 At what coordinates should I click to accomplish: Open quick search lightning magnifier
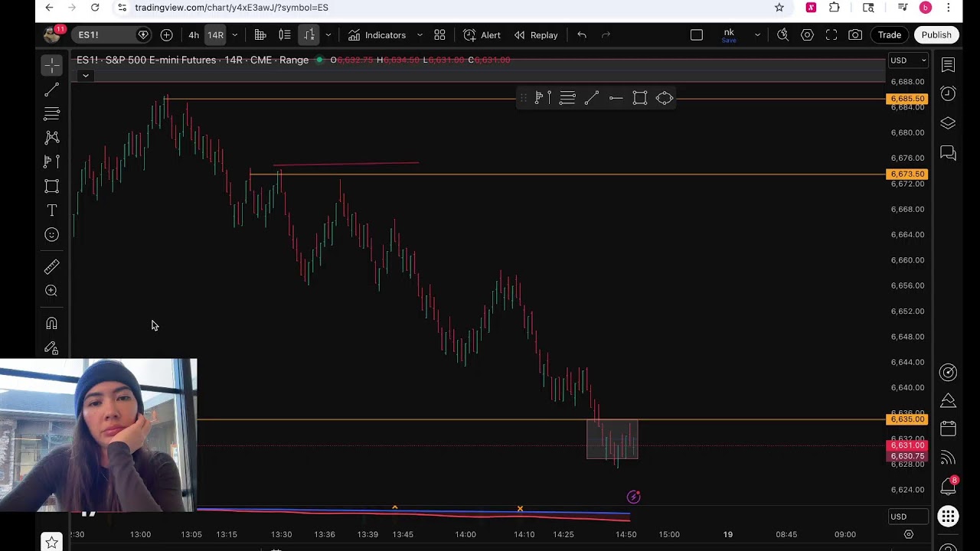click(782, 35)
